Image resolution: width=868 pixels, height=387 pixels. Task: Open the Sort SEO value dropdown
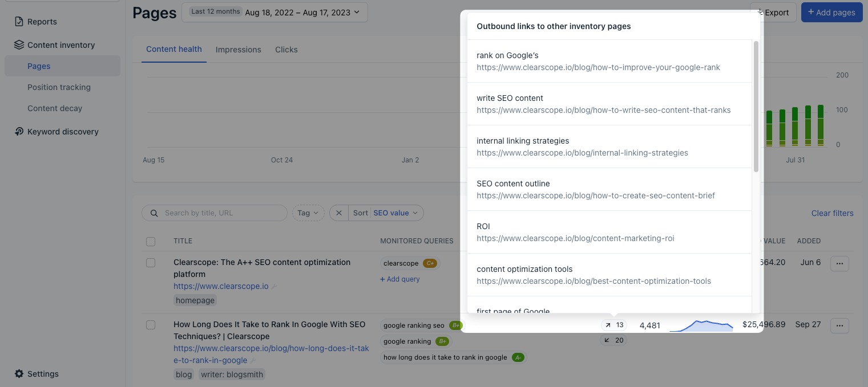pyautogui.click(x=386, y=213)
